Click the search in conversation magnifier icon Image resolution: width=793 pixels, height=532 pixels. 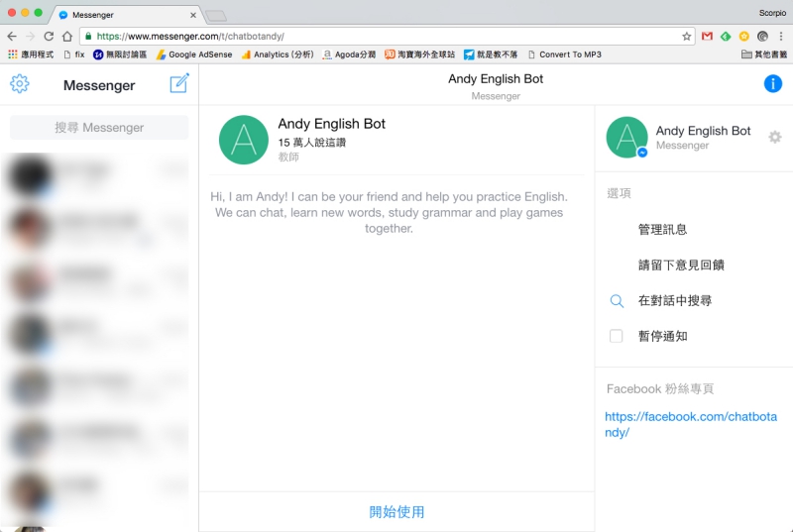(617, 301)
